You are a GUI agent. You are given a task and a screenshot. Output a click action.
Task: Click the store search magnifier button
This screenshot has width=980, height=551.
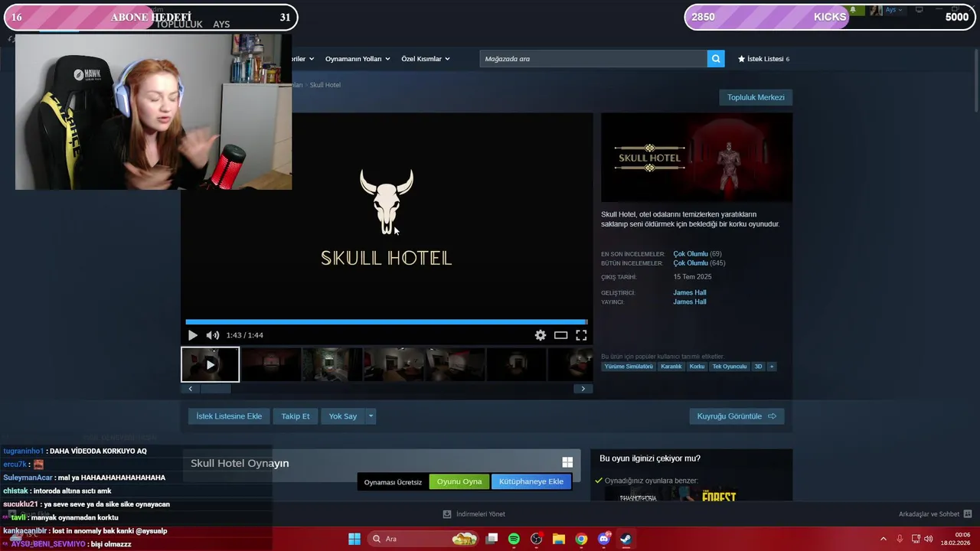pyautogui.click(x=716, y=59)
